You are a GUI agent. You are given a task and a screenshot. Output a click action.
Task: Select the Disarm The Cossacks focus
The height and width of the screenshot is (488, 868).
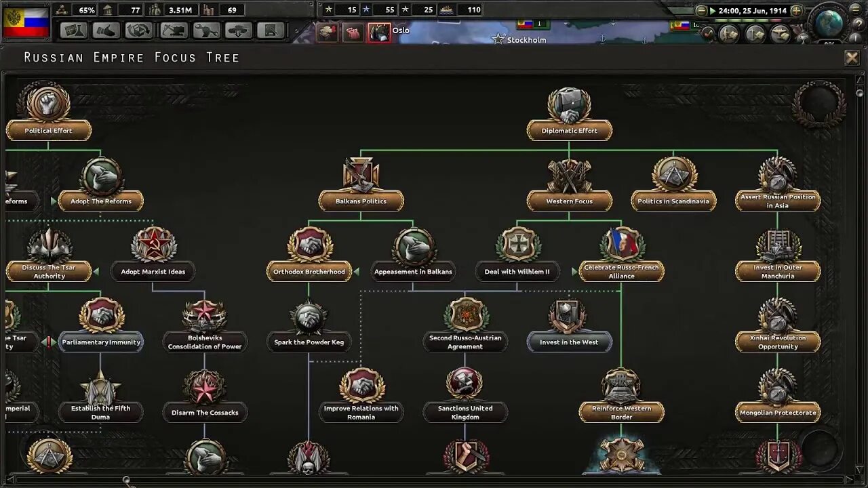(x=205, y=396)
